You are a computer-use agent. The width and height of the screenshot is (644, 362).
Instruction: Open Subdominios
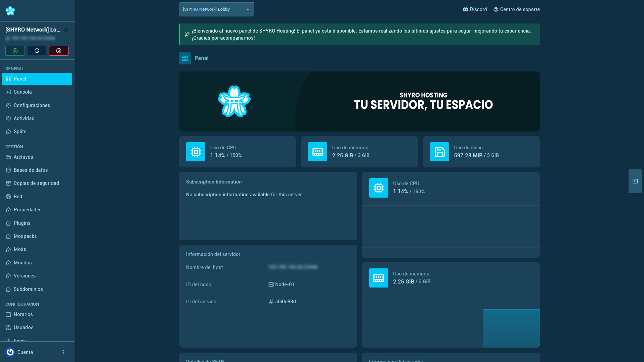(37, 289)
